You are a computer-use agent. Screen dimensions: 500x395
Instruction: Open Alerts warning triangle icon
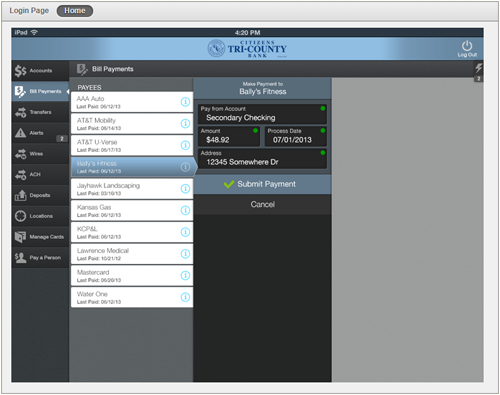point(20,133)
